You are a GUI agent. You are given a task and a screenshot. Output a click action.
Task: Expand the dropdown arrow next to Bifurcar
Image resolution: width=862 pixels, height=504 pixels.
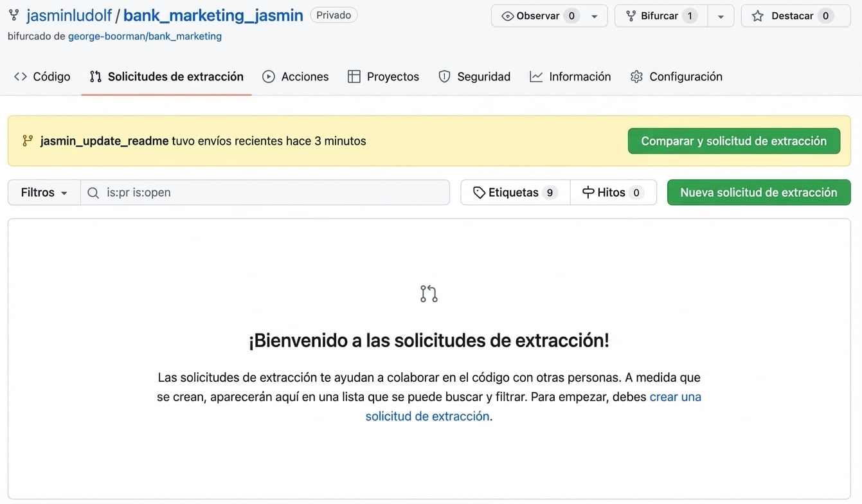tap(721, 16)
